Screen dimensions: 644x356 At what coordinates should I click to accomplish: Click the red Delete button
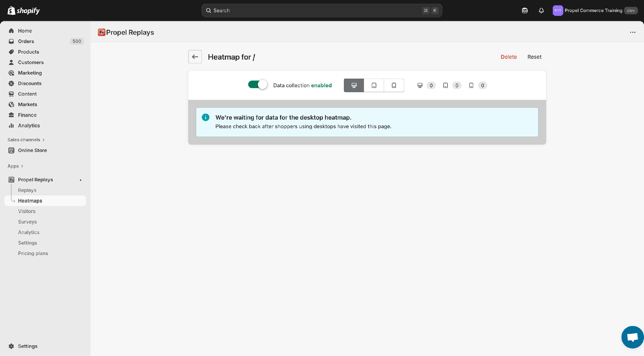click(x=509, y=57)
